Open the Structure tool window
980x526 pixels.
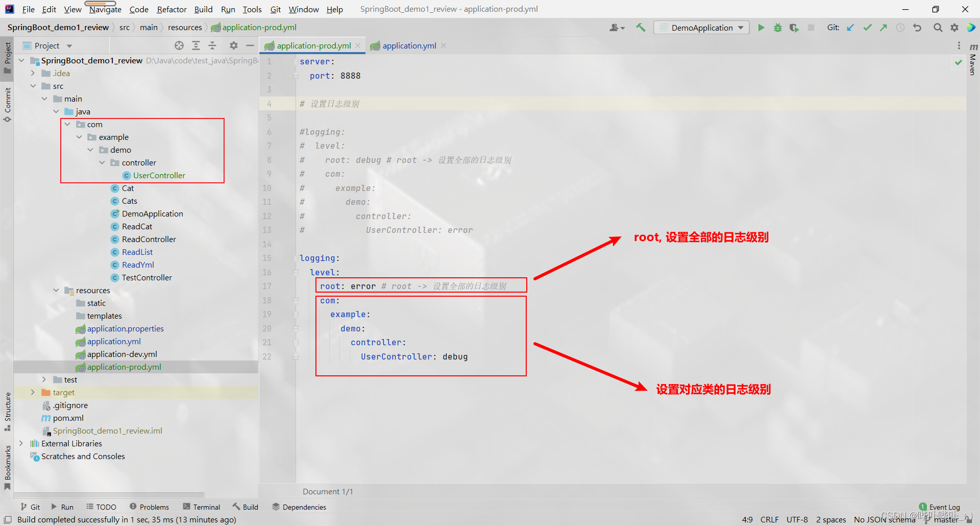[7, 412]
